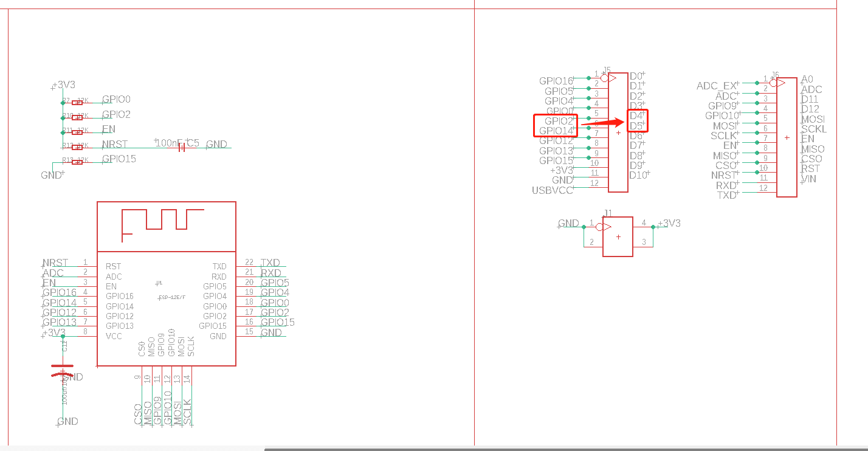The image size is (868, 451).
Task: Click the USBVCC net label on J5
Action: [553, 190]
